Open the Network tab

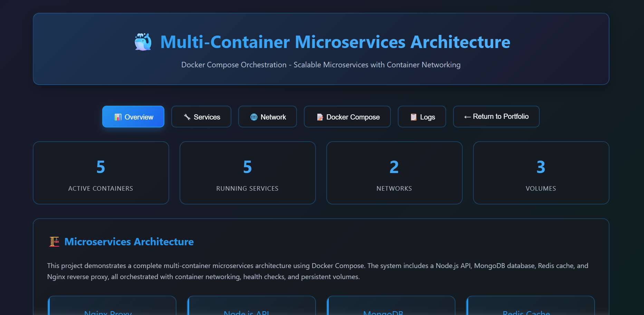point(268,117)
